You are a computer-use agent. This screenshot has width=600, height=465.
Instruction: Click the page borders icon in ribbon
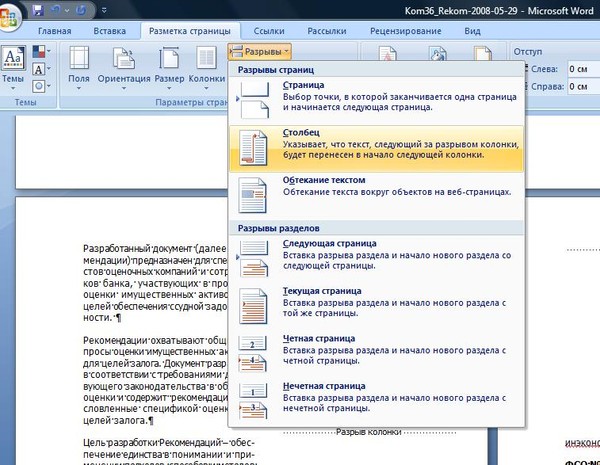click(x=483, y=53)
